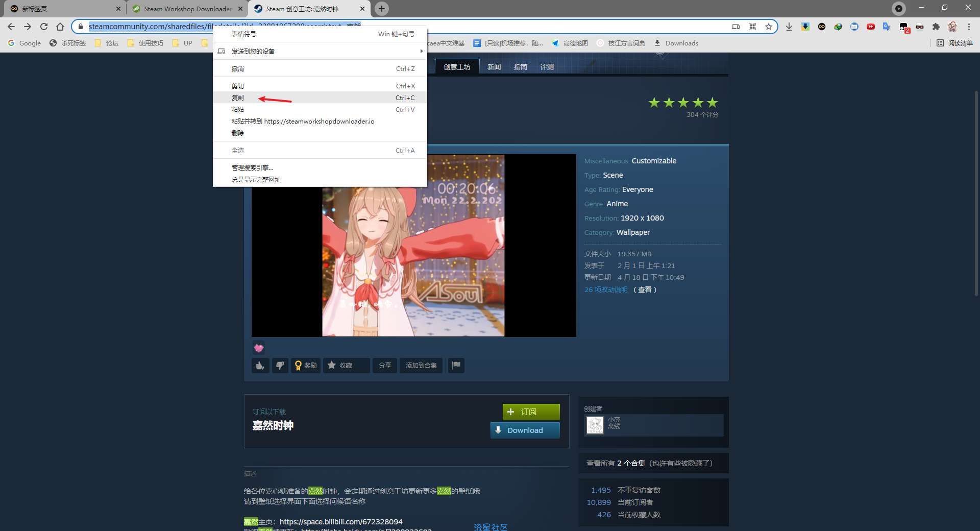Image resolution: width=980 pixels, height=531 pixels.
Task: Click the 查看 change notes link
Action: click(645, 289)
